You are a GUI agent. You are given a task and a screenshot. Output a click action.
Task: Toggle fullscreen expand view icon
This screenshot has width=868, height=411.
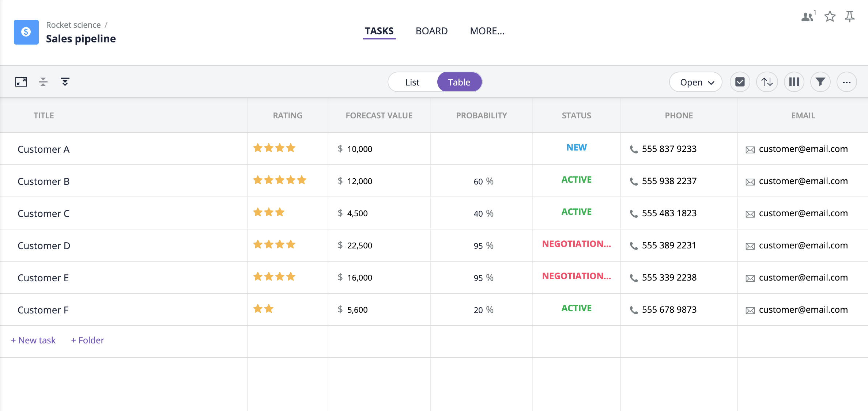(21, 82)
